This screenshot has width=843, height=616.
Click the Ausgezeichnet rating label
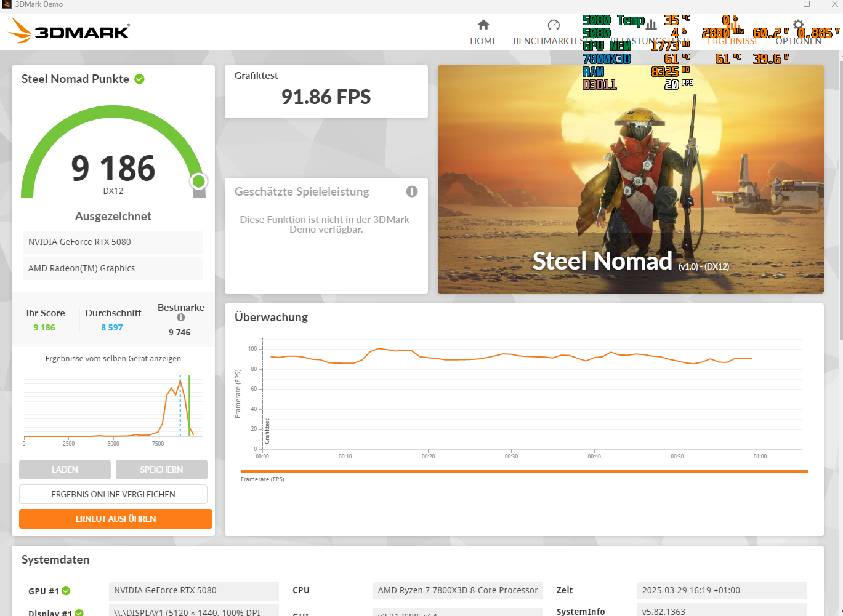pyautogui.click(x=113, y=217)
